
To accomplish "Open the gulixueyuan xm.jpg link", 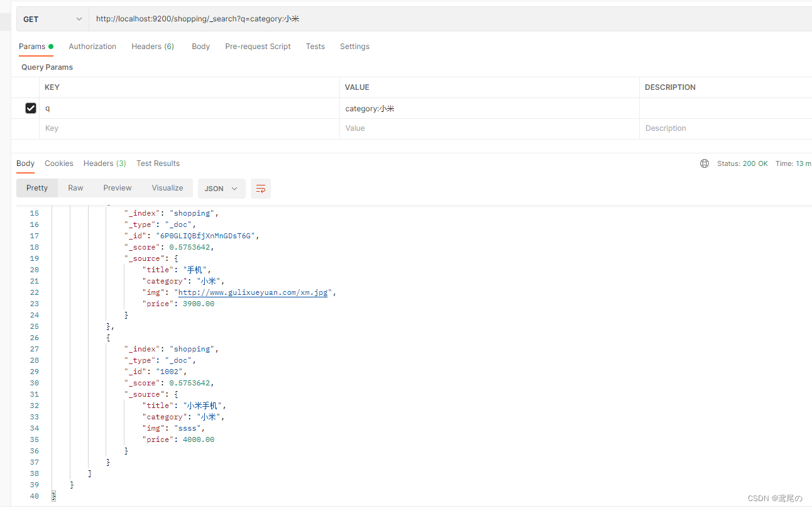I will 253,292.
